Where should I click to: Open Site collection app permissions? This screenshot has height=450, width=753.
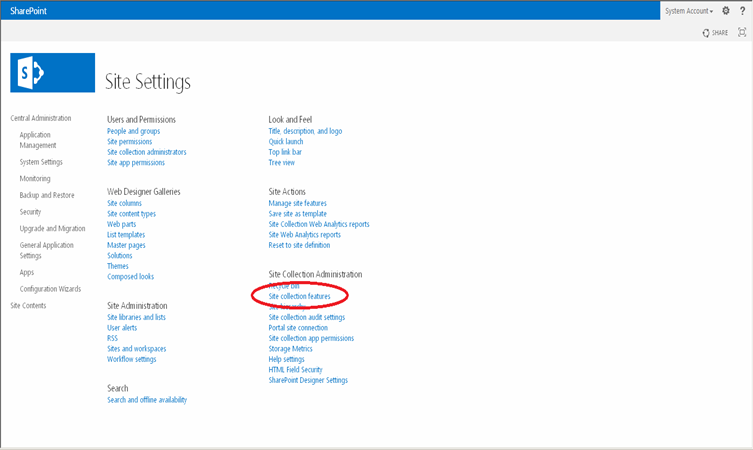[311, 339]
